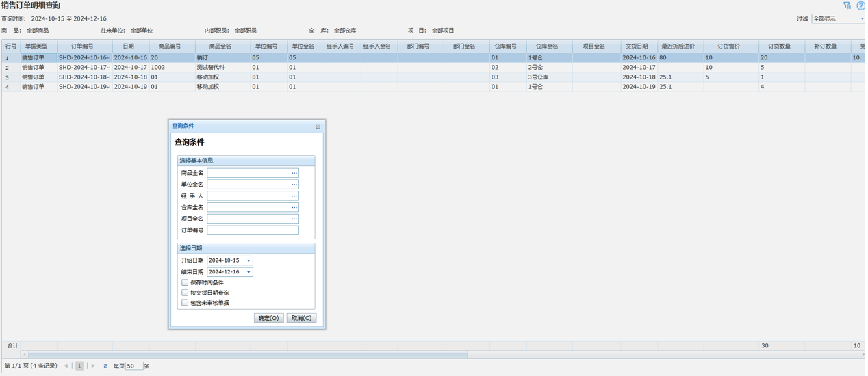Expand the 结束日期 date dropdown

[x=248, y=272]
